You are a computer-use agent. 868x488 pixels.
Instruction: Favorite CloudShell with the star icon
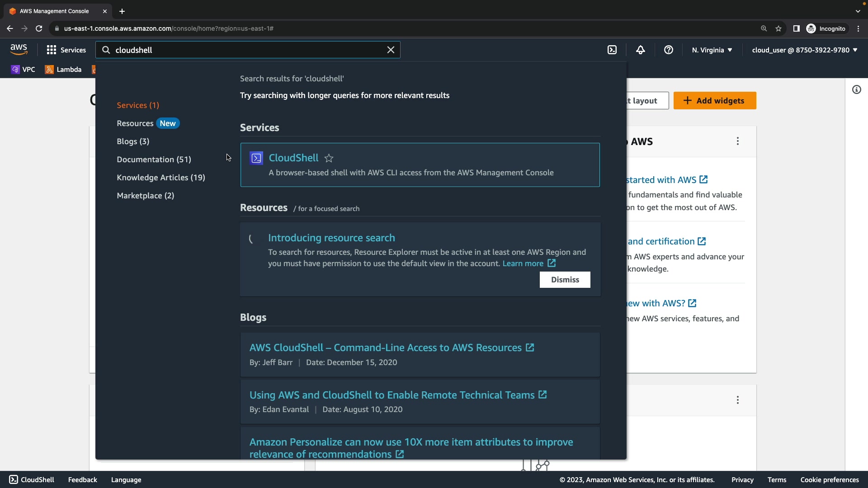329,158
